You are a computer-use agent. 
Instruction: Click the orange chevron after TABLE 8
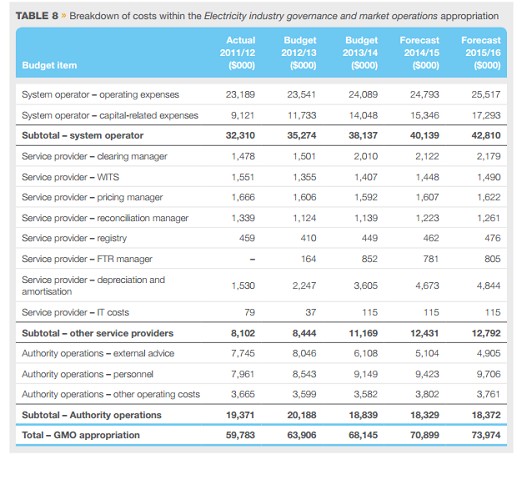coord(63,16)
